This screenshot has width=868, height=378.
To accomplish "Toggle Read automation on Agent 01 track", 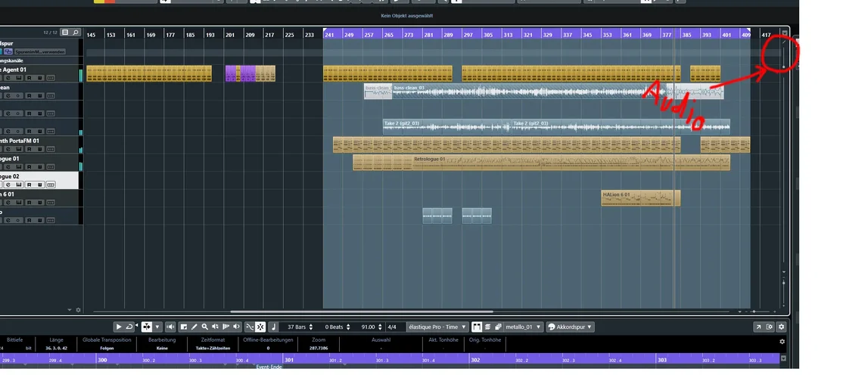I will pos(30,78).
